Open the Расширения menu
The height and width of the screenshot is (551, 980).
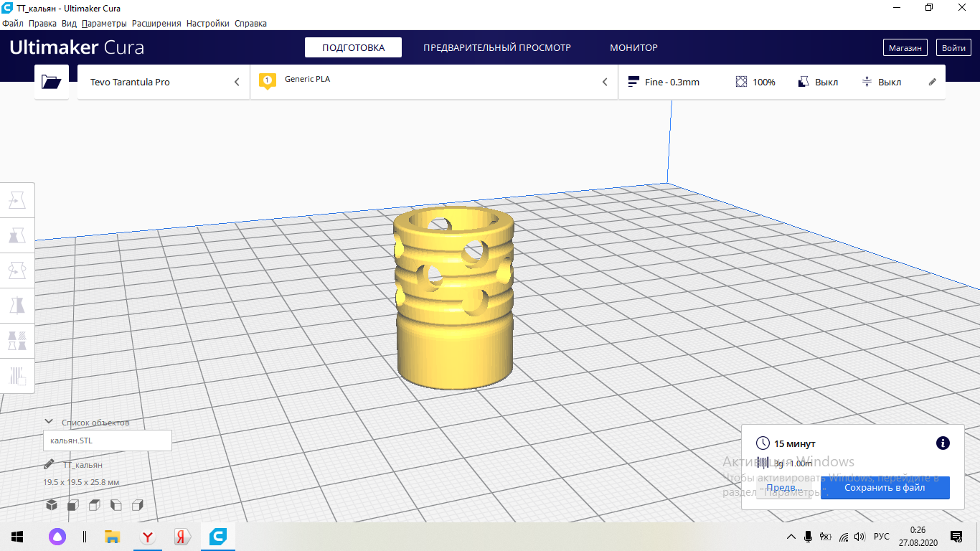coord(156,24)
